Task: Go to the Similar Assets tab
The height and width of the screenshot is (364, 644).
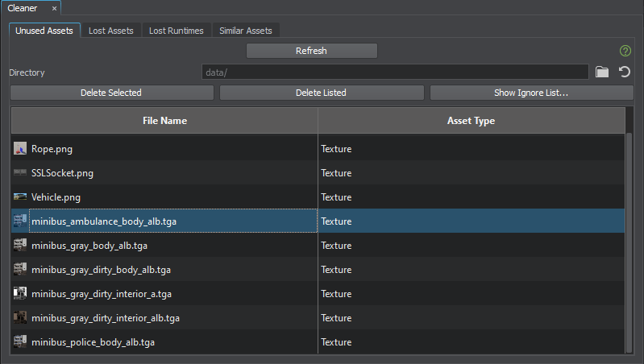Action: point(246,31)
